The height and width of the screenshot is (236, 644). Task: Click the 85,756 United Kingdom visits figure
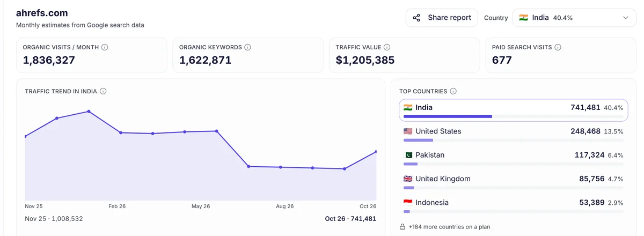592,179
